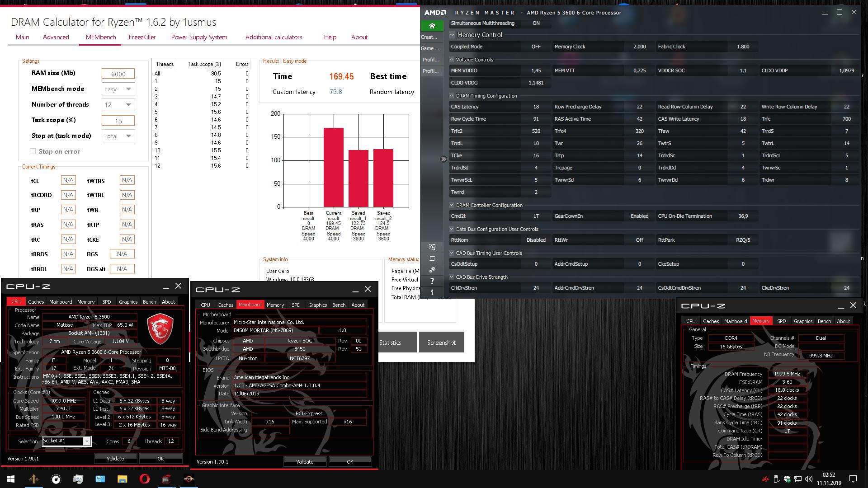The width and height of the screenshot is (868, 488).
Task: Open the SPD tab in memory CPU-Z
Action: (x=781, y=321)
